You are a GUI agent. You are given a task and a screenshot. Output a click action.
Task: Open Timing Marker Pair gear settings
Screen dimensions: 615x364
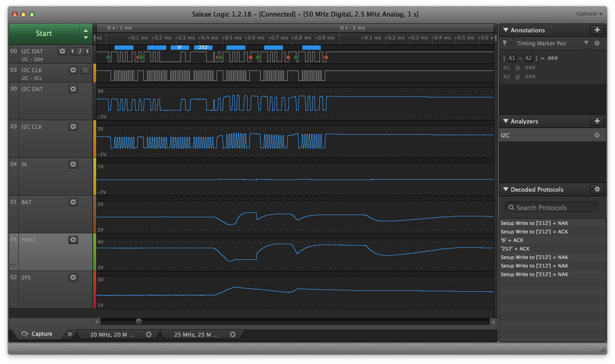597,43
